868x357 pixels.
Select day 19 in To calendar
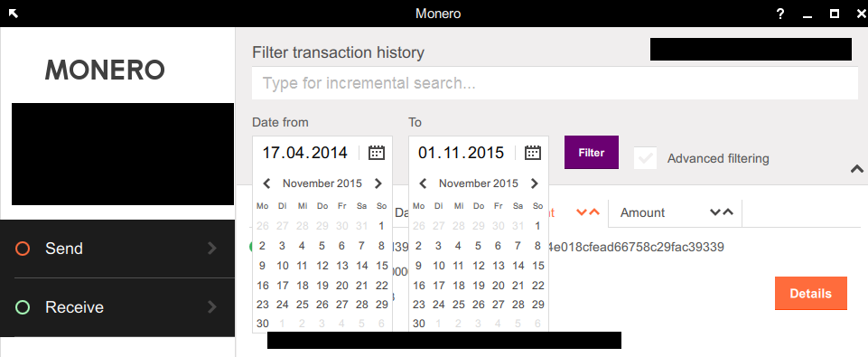tap(479, 286)
